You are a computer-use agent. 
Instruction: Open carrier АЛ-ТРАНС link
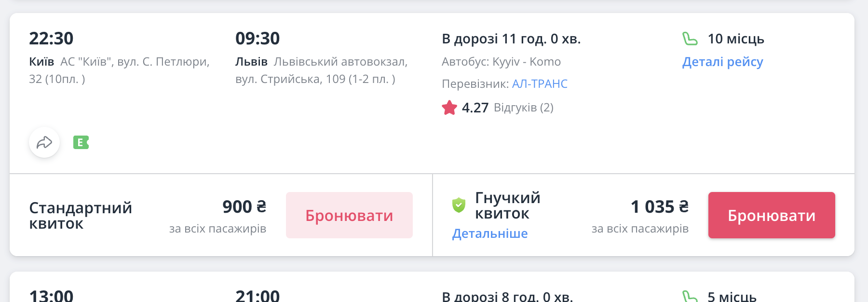click(x=540, y=84)
